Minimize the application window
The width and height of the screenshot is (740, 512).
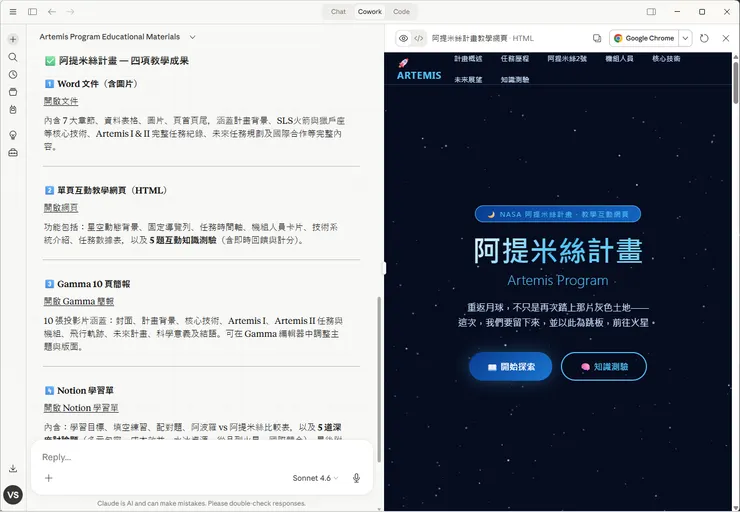(677, 12)
